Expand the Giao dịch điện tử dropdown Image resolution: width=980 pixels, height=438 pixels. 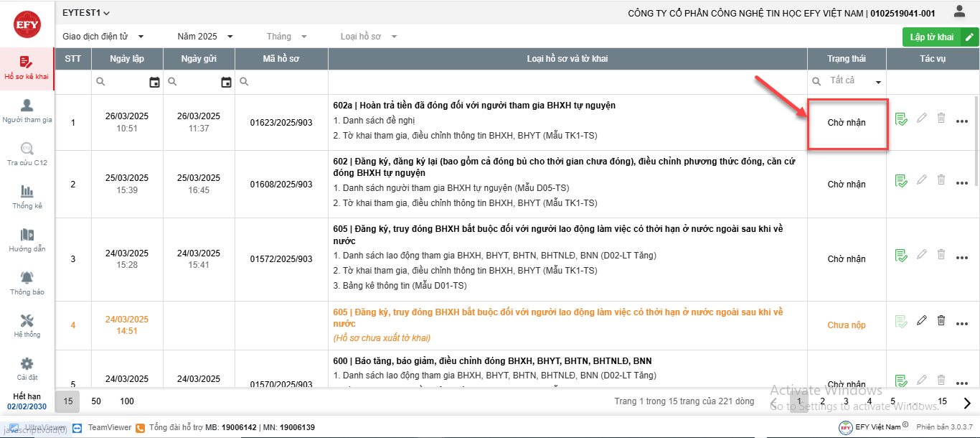tap(103, 37)
